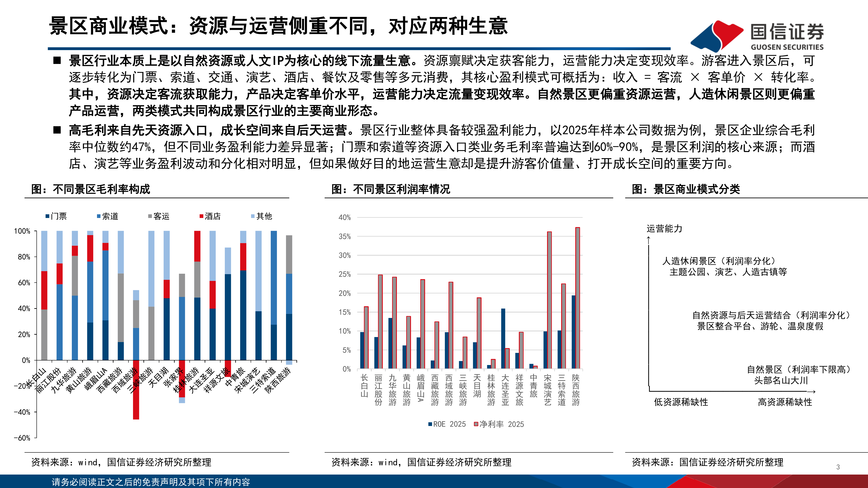Click the 丽江股份 label in profit chart

tap(378, 390)
